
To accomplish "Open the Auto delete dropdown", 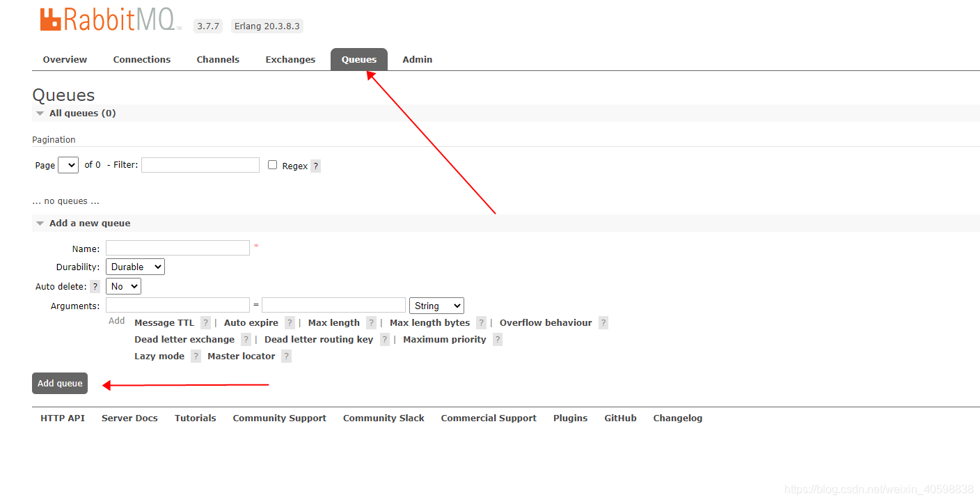I will (x=123, y=286).
